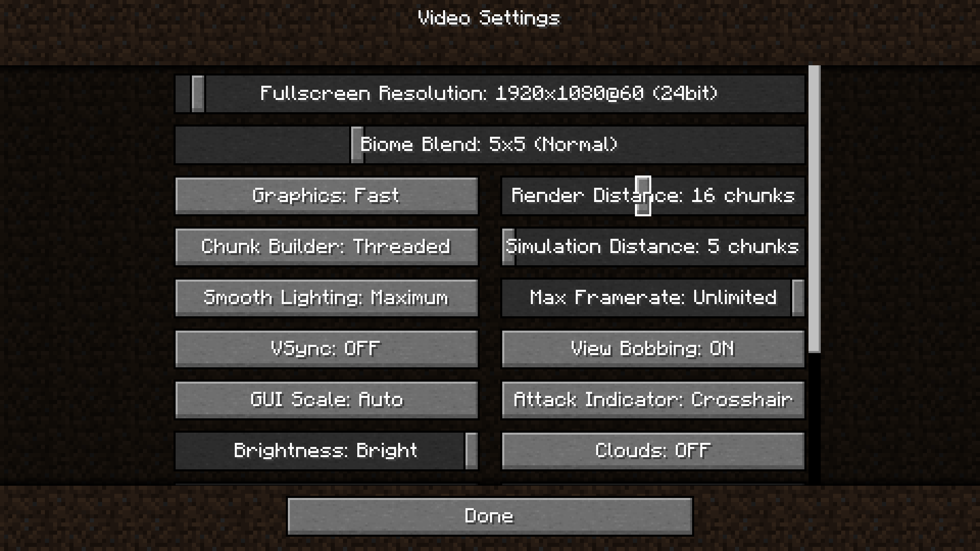980x551 pixels.
Task: Toggle Clouds OFF setting
Action: click(653, 451)
